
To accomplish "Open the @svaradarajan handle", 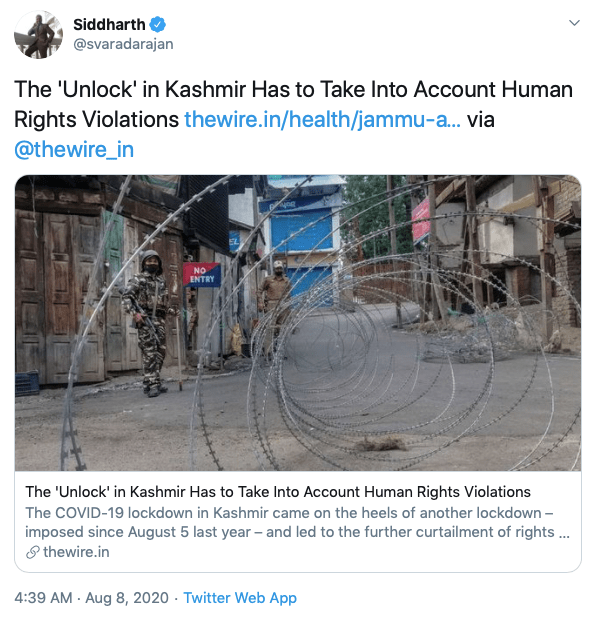I will coord(123,44).
